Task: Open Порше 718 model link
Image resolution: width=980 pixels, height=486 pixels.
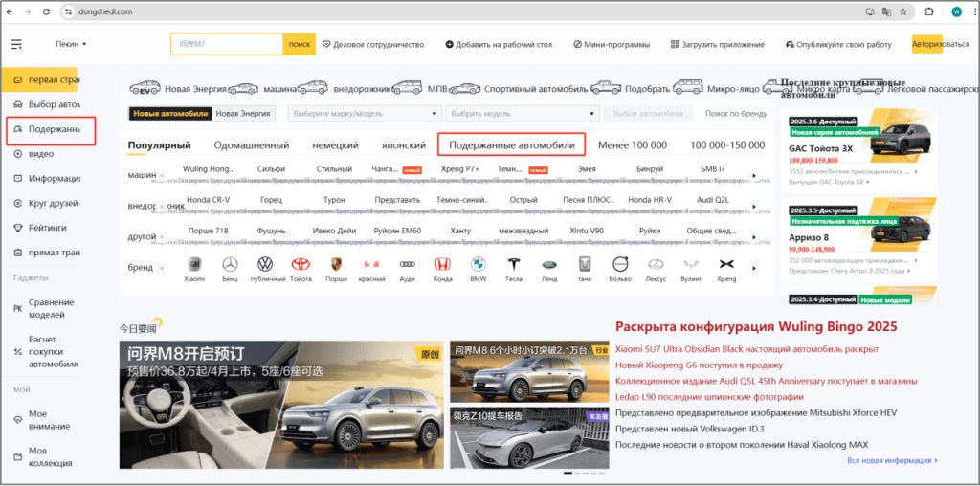Action: tap(208, 232)
